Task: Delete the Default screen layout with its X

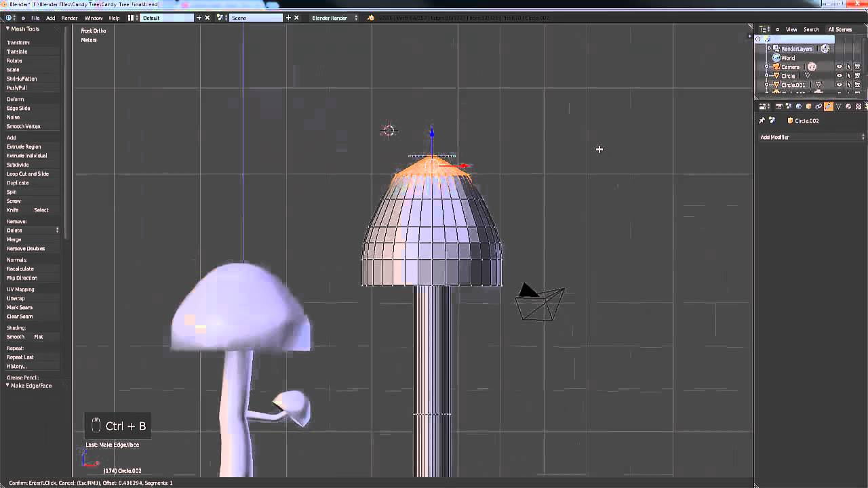Action: [208, 18]
